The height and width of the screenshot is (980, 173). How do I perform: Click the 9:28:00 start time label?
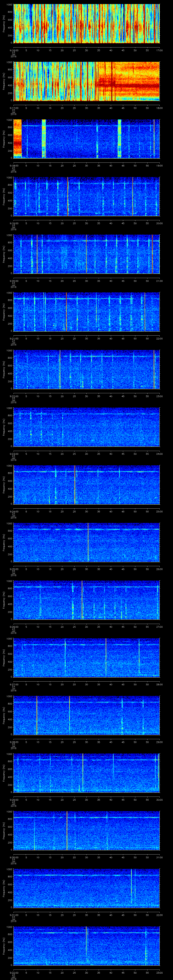click(14, 742)
